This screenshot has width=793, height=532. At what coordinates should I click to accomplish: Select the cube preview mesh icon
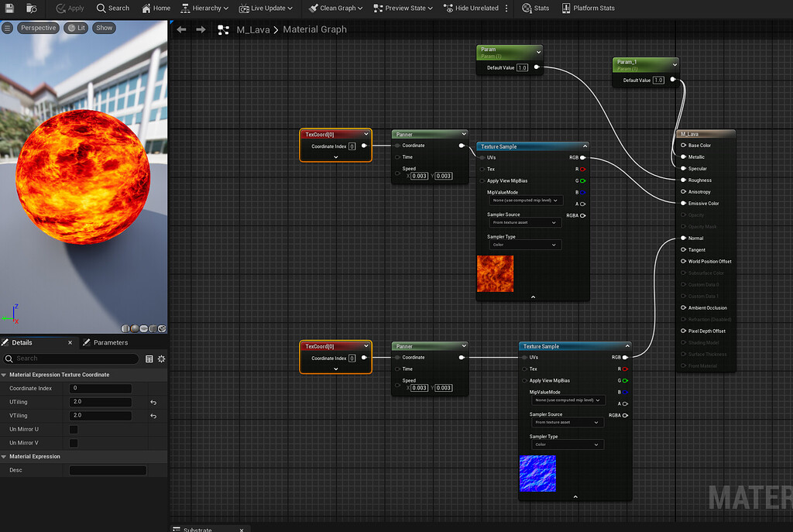[153, 329]
